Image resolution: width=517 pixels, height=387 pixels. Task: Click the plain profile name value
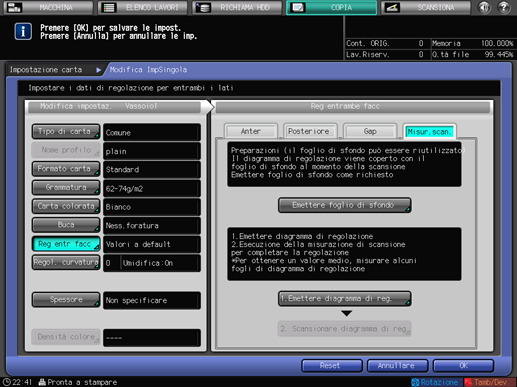tap(152, 151)
